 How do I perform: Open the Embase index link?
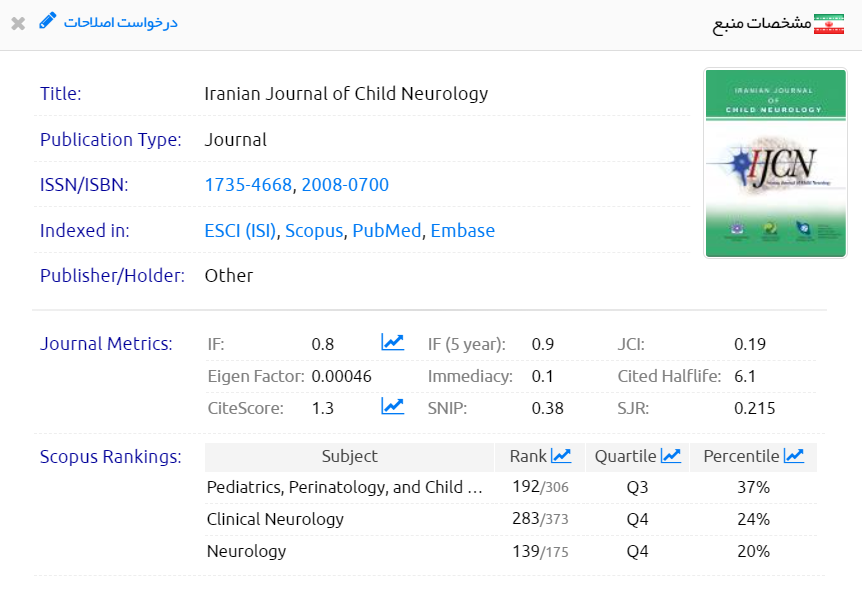(x=462, y=231)
